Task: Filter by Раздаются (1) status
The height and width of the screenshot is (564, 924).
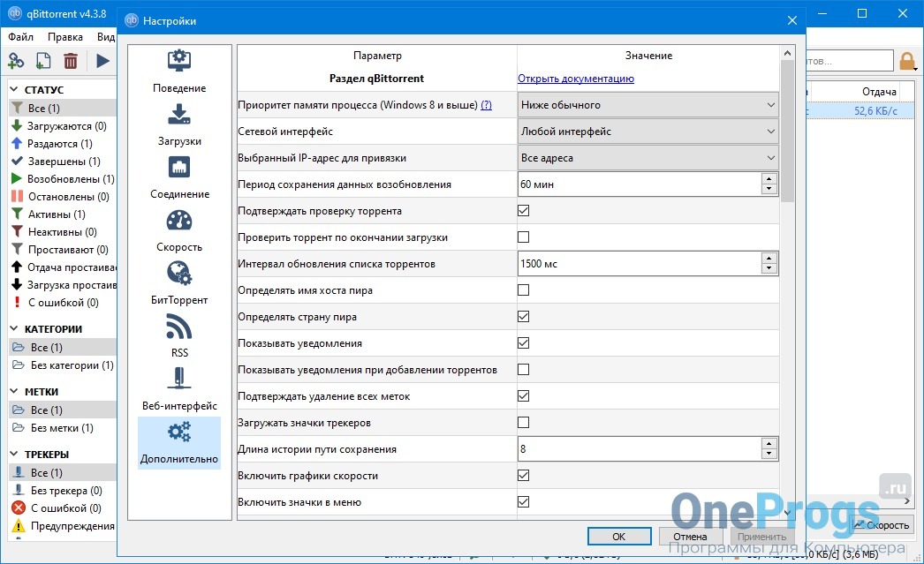Action: point(63,143)
